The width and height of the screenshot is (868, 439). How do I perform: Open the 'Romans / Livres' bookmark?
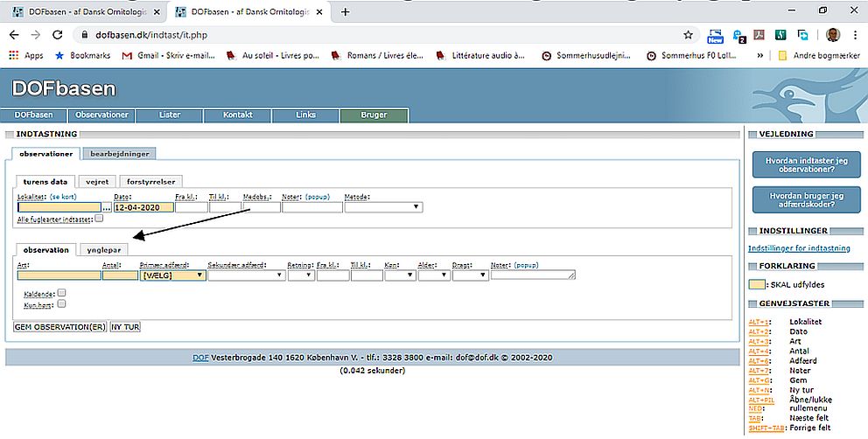(377, 55)
